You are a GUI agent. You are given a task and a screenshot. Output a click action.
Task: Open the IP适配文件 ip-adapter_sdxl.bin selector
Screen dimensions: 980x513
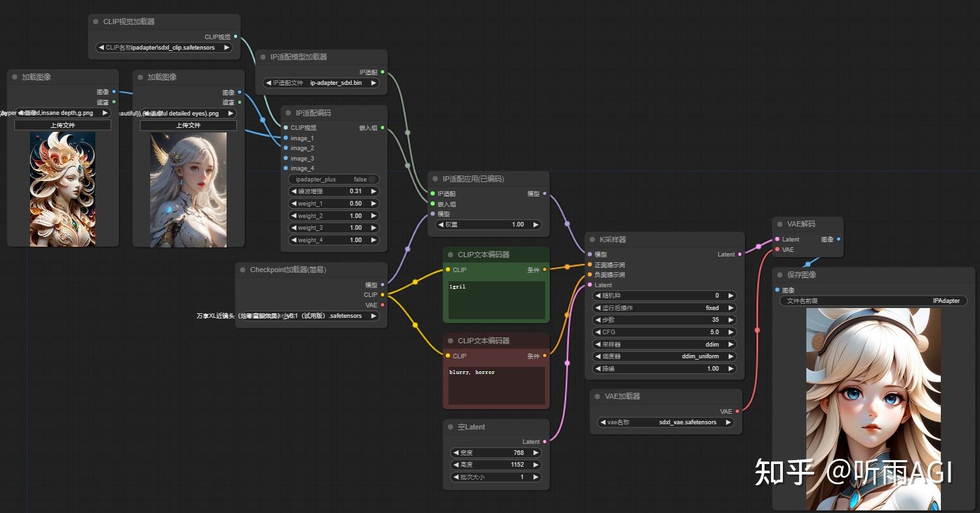pos(321,83)
